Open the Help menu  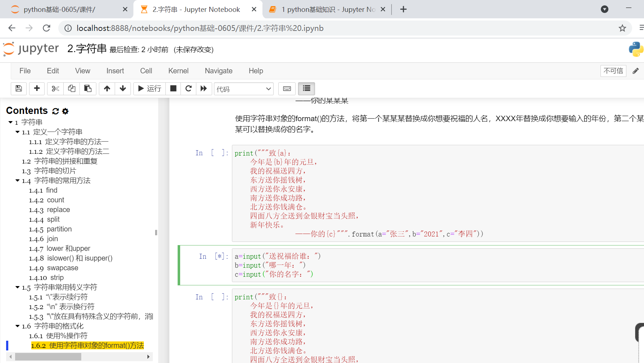(256, 71)
